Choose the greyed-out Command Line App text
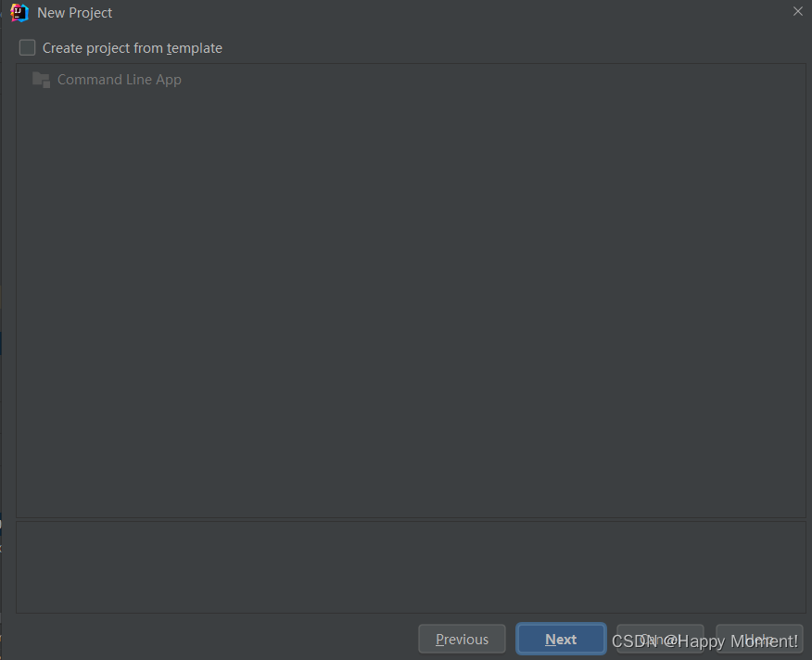The image size is (812, 660). (x=119, y=80)
